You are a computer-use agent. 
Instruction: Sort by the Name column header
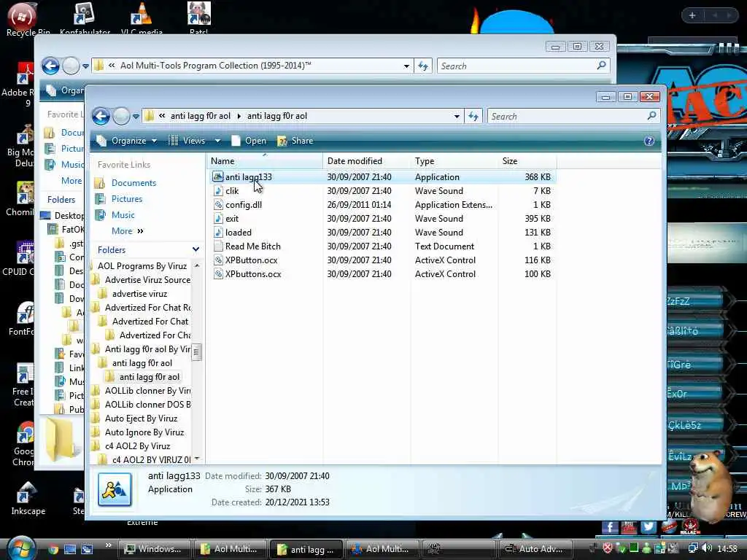(x=265, y=161)
